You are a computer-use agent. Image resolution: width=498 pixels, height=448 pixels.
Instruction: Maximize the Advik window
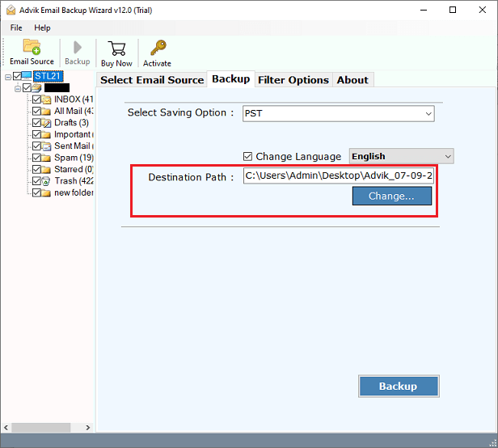(x=453, y=11)
